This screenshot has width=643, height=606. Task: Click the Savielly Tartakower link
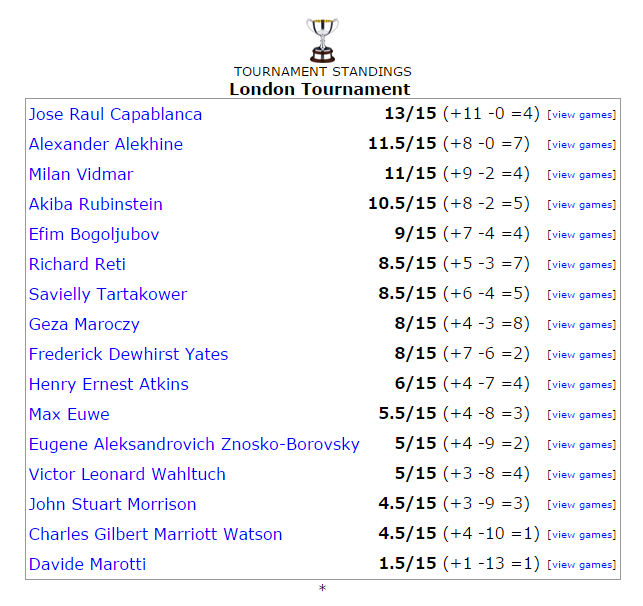[x=108, y=294]
